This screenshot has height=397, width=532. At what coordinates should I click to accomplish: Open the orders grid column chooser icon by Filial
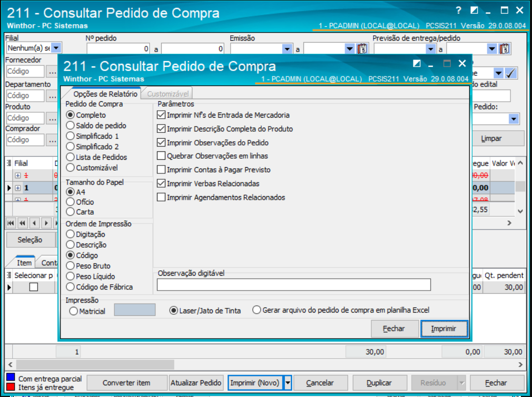coord(9,163)
